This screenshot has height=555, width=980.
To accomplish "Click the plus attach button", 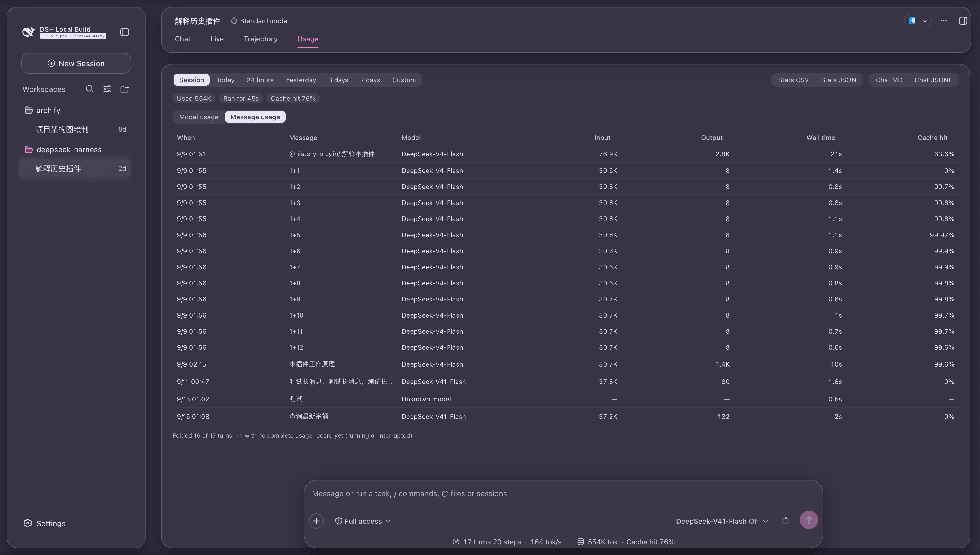I will point(316,521).
